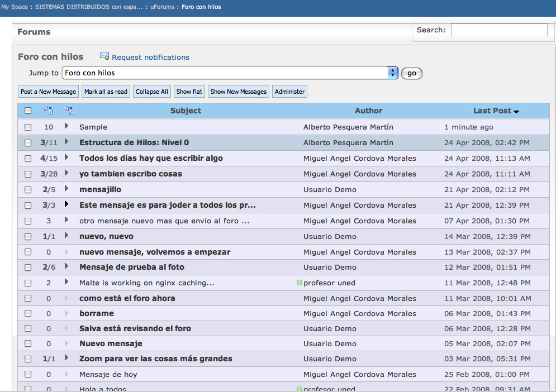Click the sort arrow next to Last Post
This screenshot has height=392, width=556.
516,112
